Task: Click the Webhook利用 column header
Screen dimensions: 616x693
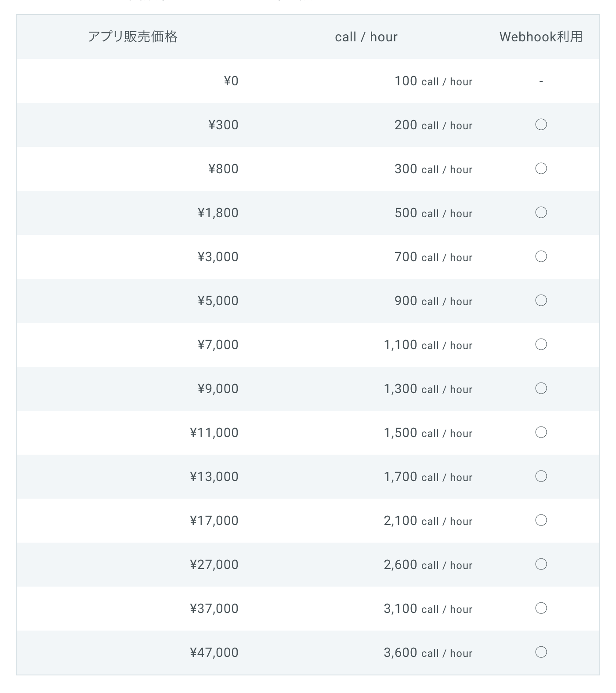Action: (x=541, y=36)
